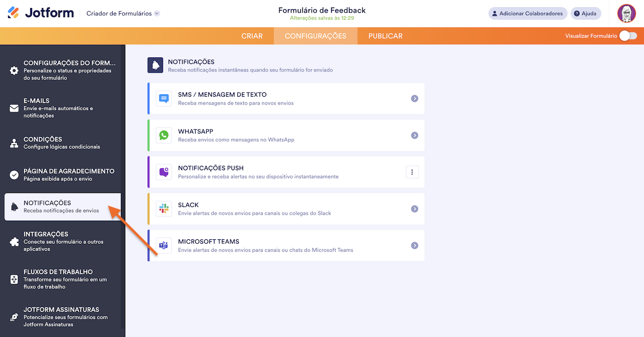This screenshot has height=337, width=644.
Task: Open the Notificações Push three-dot menu
Action: tap(412, 172)
